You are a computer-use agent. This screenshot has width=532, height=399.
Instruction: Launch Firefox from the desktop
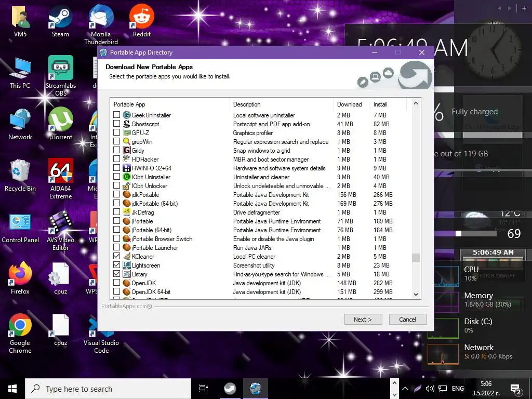tap(20, 278)
